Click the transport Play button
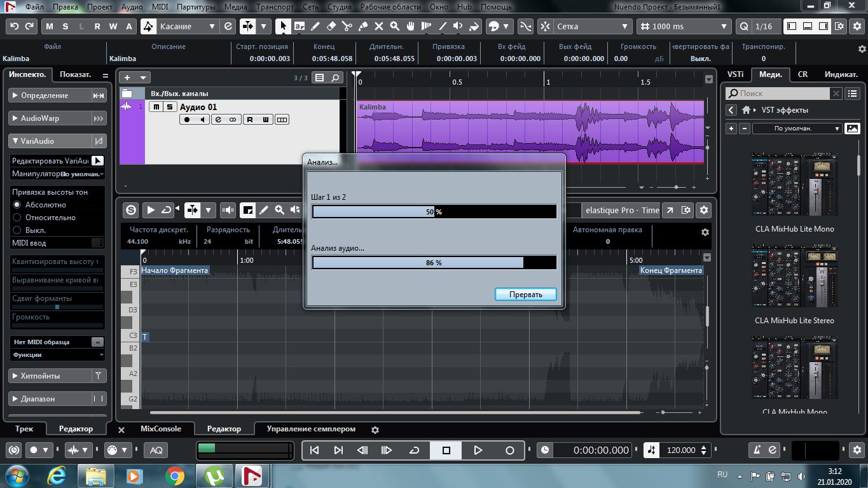868x488 pixels. pyautogui.click(x=478, y=450)
